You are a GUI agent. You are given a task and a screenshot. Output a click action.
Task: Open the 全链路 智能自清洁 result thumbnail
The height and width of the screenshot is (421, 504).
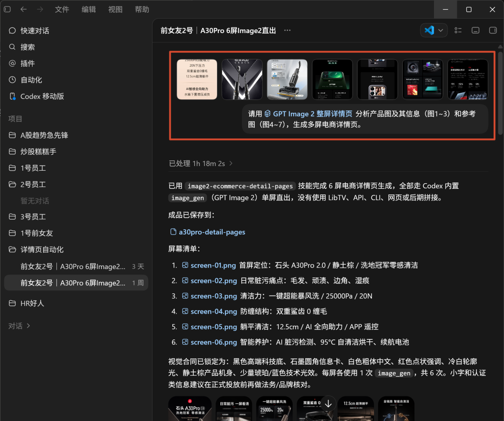tap(396, 408)
